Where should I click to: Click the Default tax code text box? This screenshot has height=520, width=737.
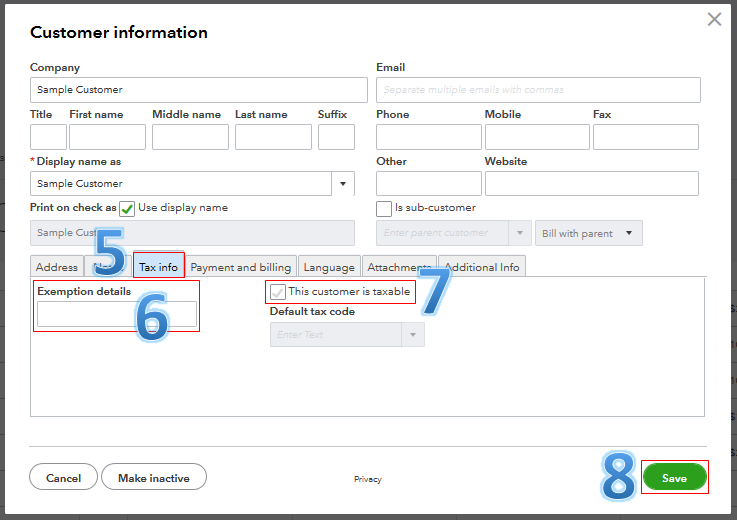pos(336,335)
